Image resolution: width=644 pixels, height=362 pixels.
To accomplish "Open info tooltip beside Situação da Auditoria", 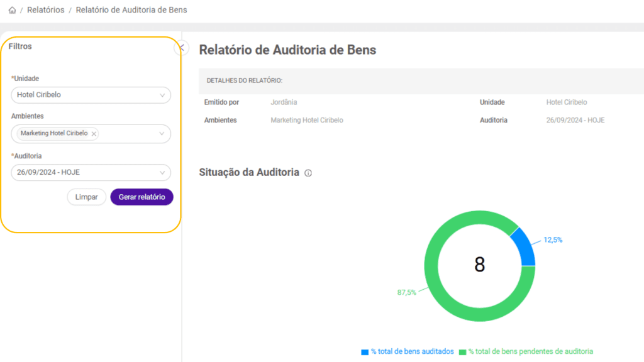I will click(x=308, y=173).
